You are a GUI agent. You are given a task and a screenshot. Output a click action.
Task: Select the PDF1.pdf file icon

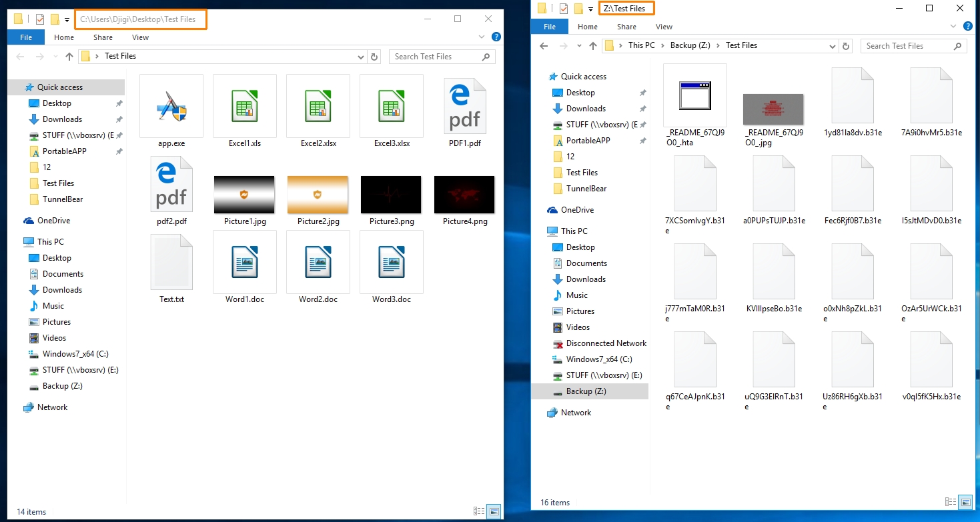click(464, 106)
